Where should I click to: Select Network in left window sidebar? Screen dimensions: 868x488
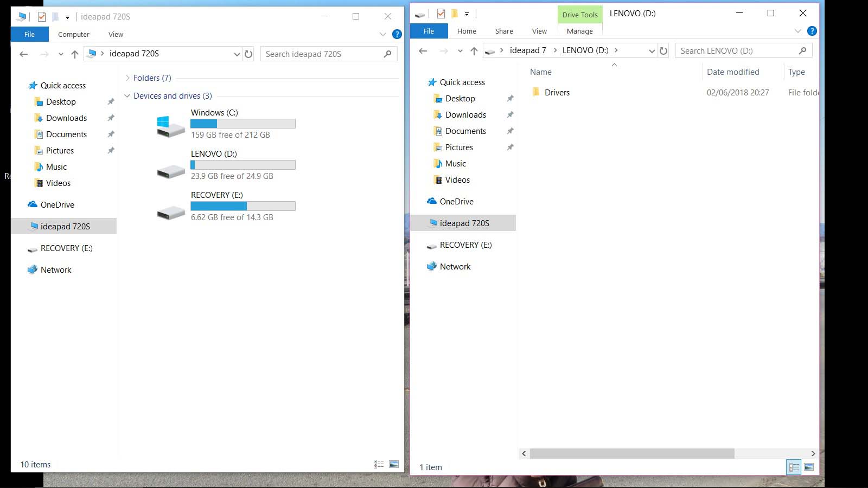(x=56, y=269)
